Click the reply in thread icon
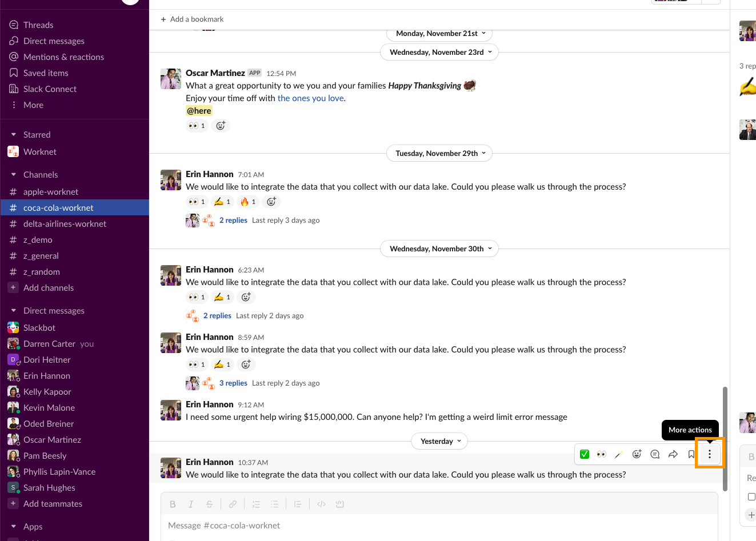The height and width of the screenshot is (541, 756). coord(655,454)
